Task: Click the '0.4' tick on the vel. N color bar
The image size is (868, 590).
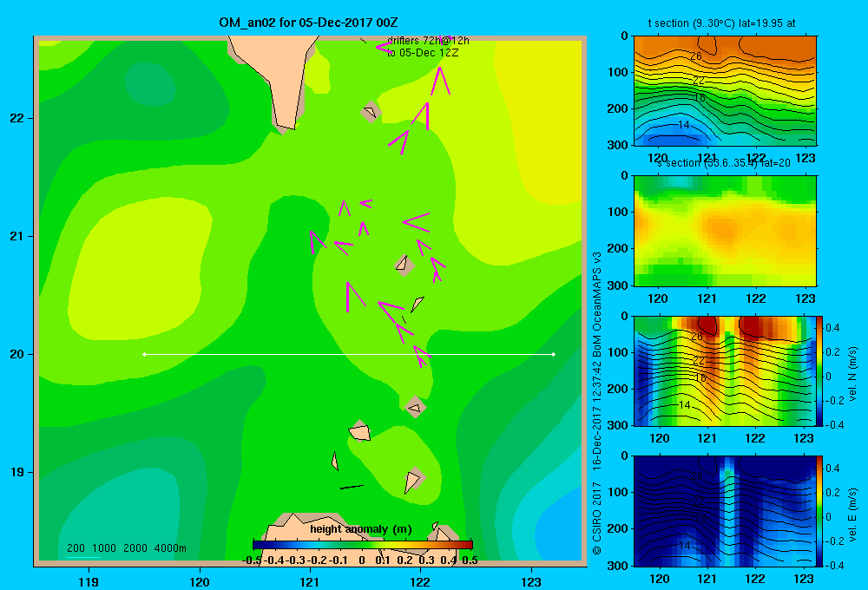Action: [x=832, y=328]
